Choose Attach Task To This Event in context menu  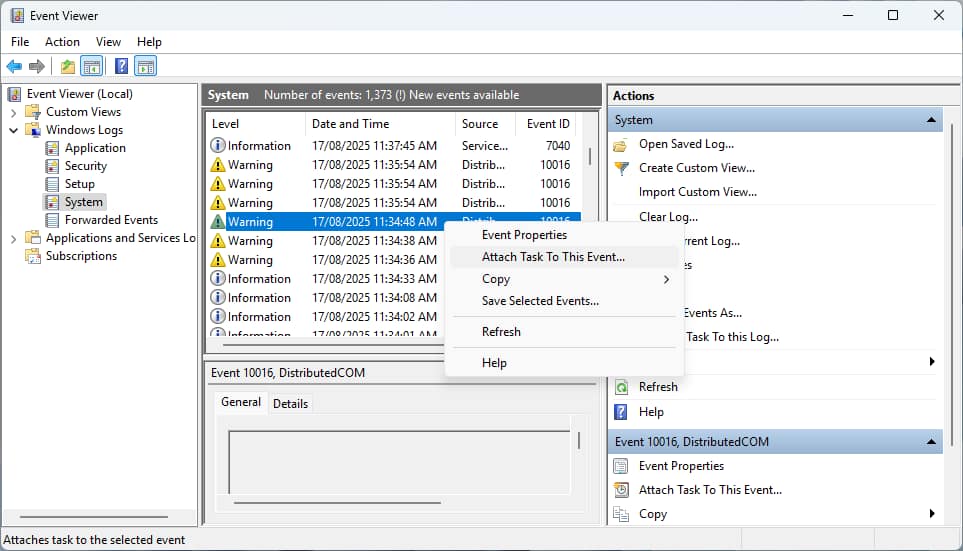pyautogui.click(x=553, y=257)
